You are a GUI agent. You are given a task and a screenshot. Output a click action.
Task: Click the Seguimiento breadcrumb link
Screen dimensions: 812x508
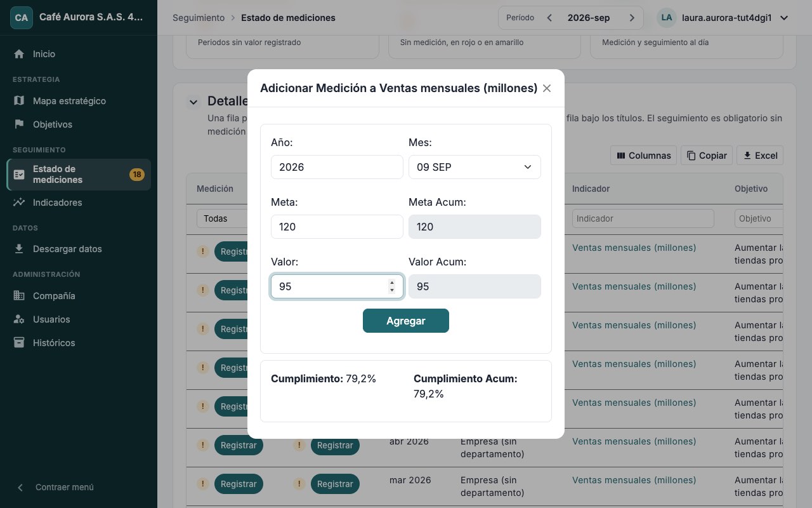[199, 18]
